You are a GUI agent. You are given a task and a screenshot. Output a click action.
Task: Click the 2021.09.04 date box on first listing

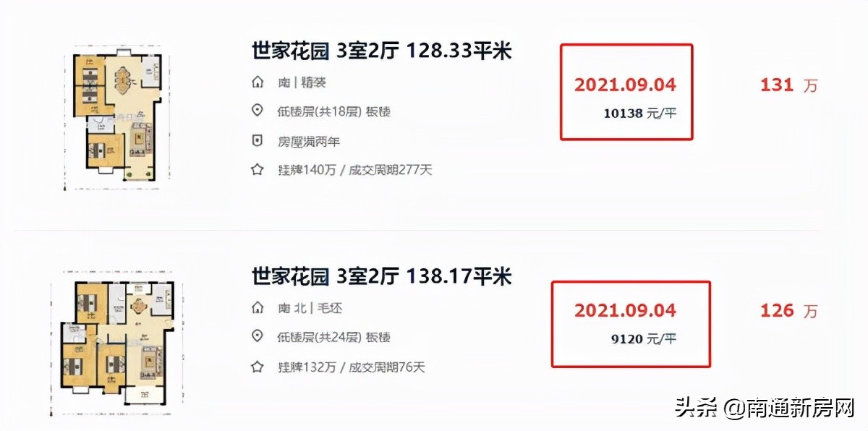pyautogui.click(x=626, y=93)
